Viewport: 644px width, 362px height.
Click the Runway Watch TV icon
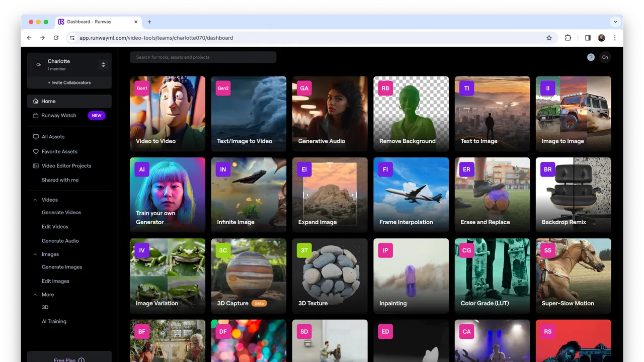coord(36,116)
